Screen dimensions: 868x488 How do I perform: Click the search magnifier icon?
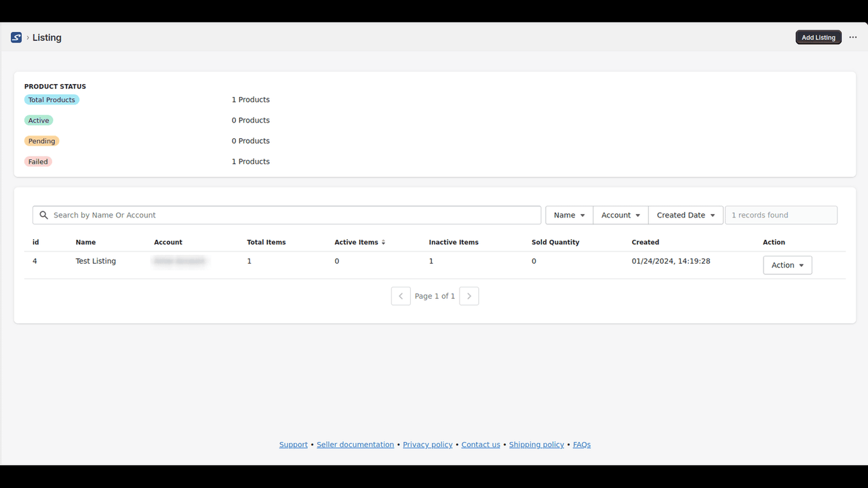44,215
